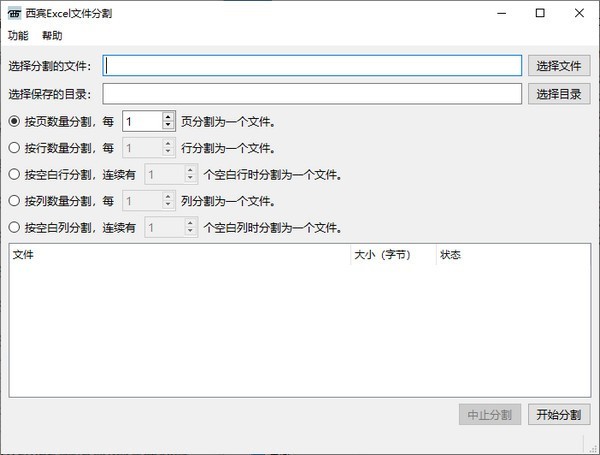Click the 西宾Excel文件分割 app icon in the title bar

click(x=14, y=14)
